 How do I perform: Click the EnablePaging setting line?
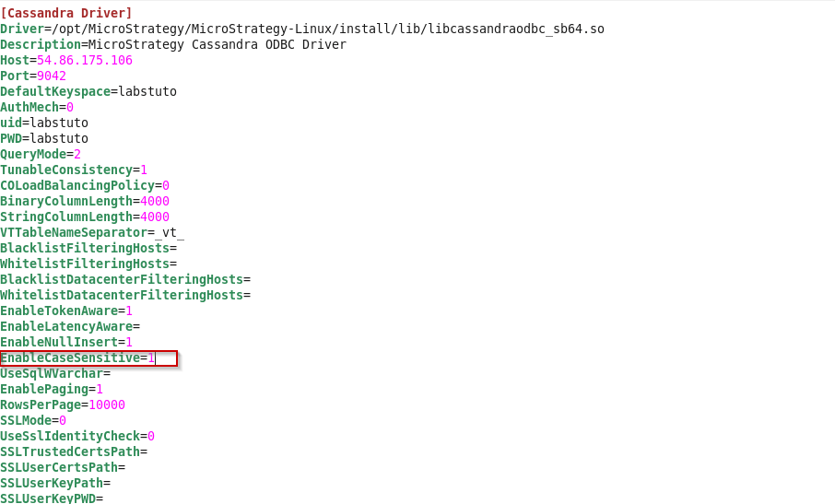pos(52,389)
